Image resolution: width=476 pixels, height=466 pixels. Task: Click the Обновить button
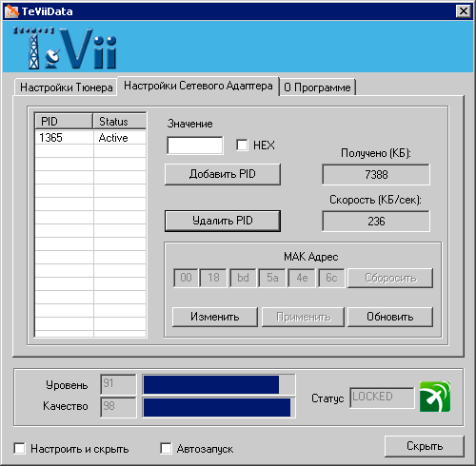[x=390, y=317]
